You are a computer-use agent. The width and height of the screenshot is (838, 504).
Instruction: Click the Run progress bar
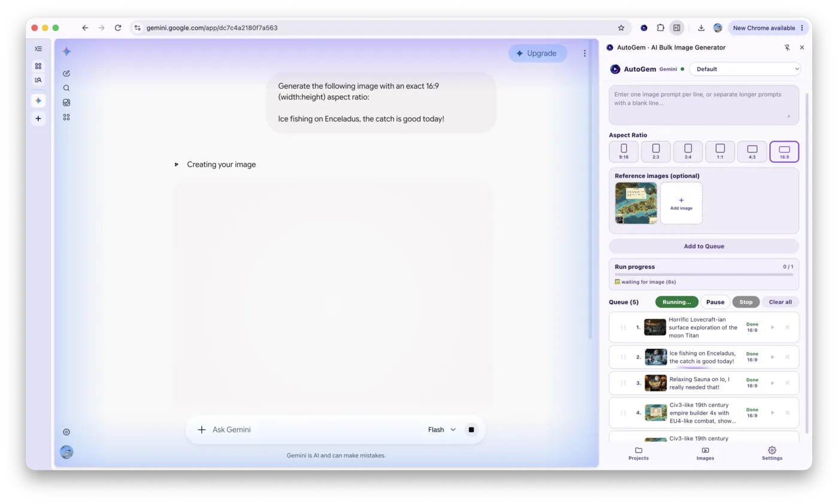[x=704, y=275]
